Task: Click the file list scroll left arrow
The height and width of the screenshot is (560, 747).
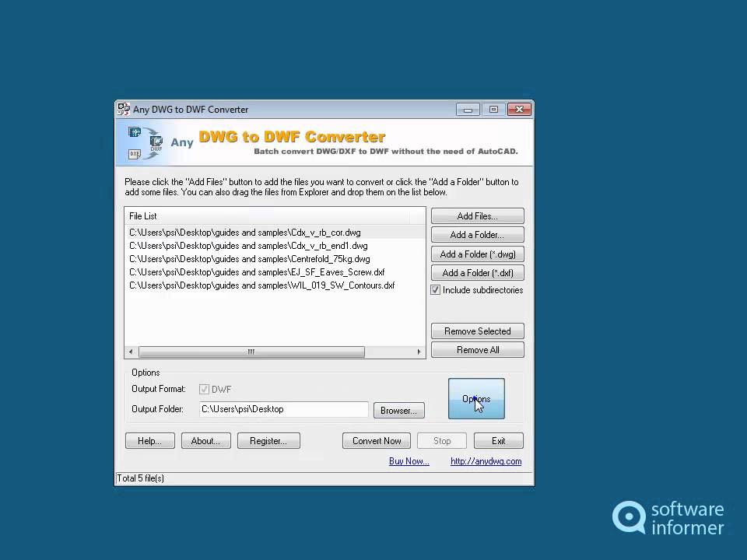Action: (131, 352)
